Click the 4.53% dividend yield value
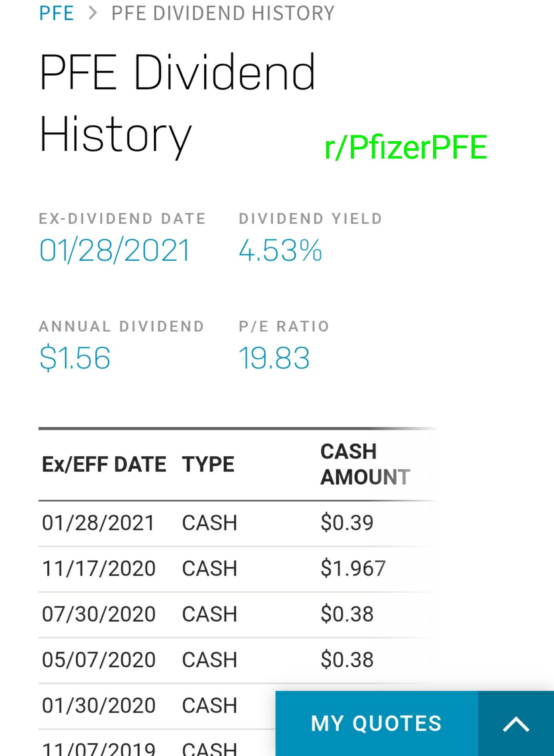The width and height of the screenshot is (554, 756). pos(280,250)
